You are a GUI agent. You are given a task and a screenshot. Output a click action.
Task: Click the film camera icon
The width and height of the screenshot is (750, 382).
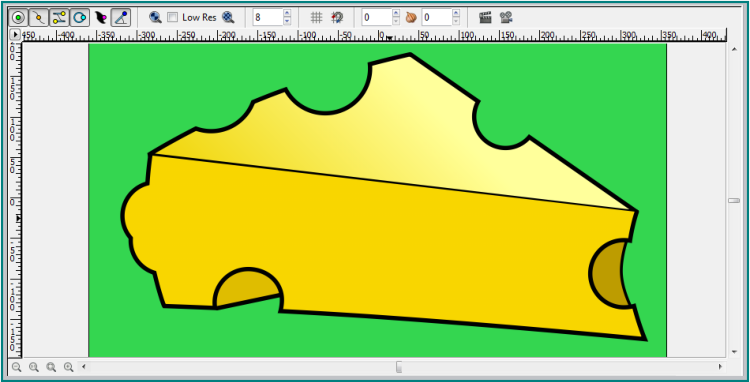506,18
